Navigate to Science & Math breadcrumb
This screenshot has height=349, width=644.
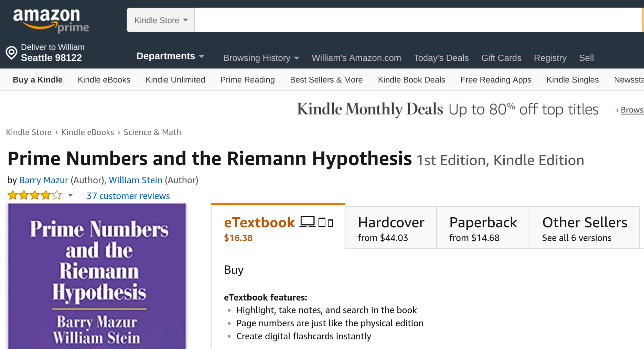pyautogui.click(x=152, y=132)
